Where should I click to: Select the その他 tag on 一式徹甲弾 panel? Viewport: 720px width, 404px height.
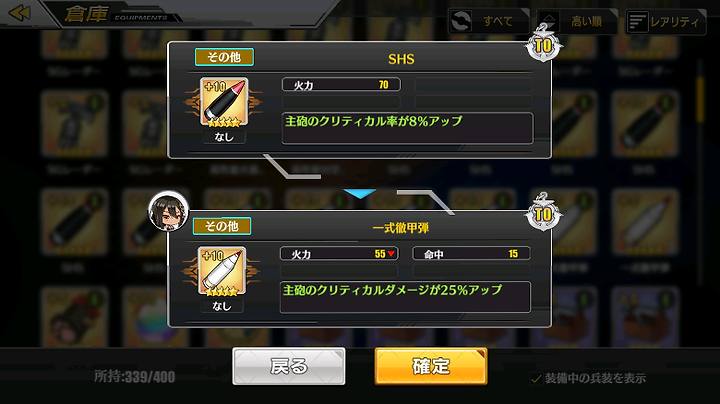(x=222, y=226)
